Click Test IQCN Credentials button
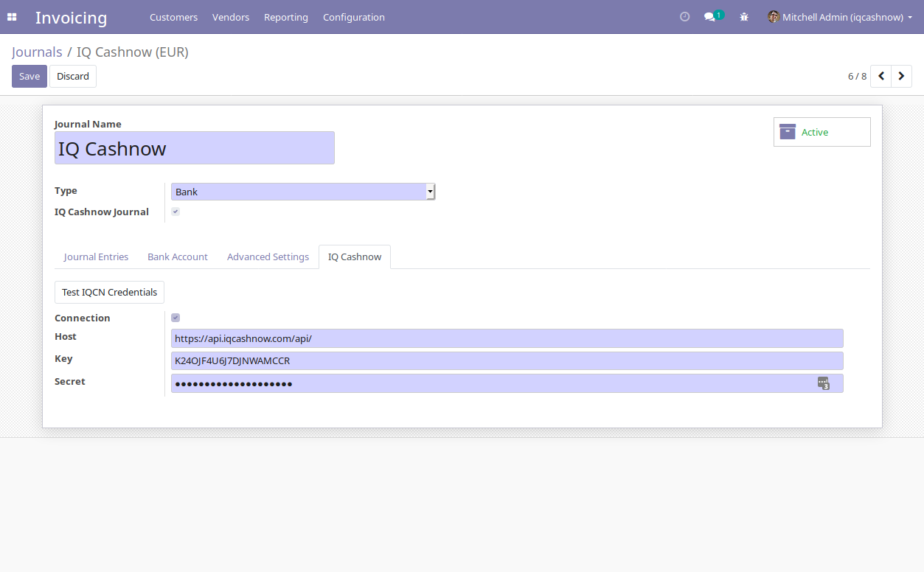The height and width of the screenshot is (572, 924). [x=109, y=292]
